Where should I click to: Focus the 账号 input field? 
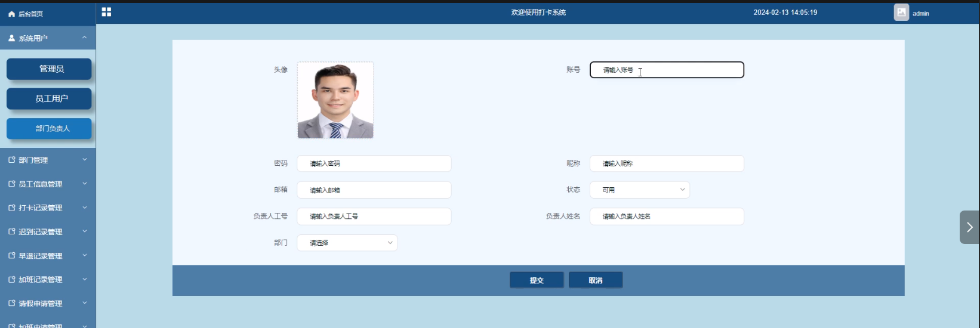pyautogui.click(x=667, y=70)
